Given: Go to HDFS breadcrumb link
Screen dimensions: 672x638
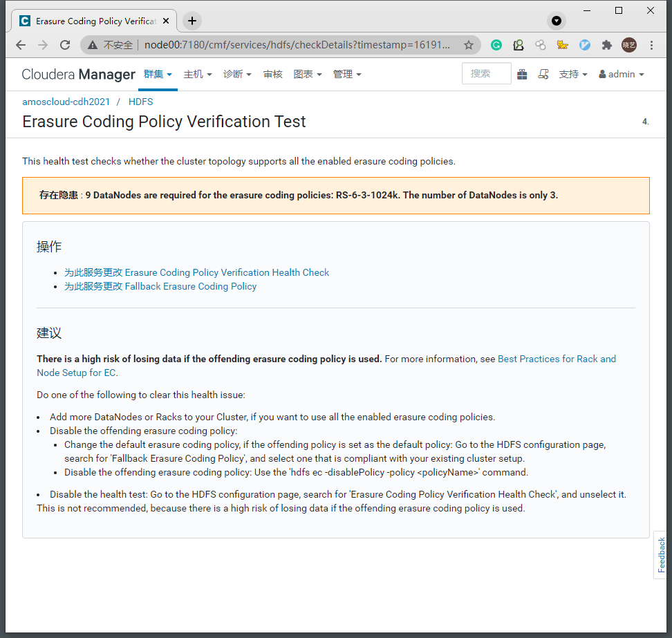Looking at the screenshot, I should click(x=140, y=102).
